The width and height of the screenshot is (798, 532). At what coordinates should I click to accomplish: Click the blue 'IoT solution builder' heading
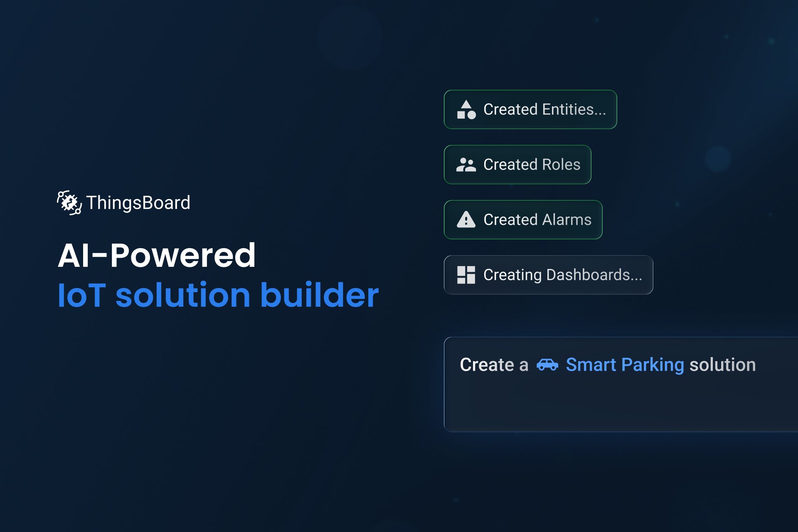[x=218, y=295]
